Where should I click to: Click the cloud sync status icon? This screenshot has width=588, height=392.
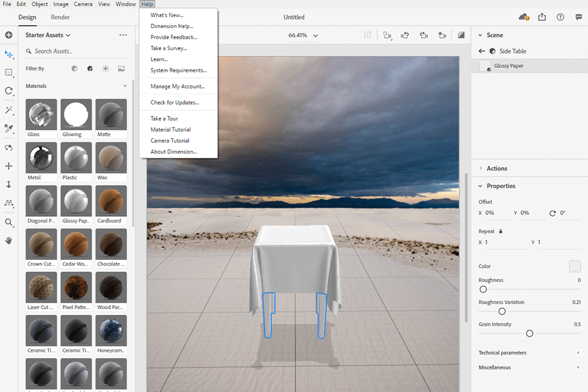coord(524,17)
